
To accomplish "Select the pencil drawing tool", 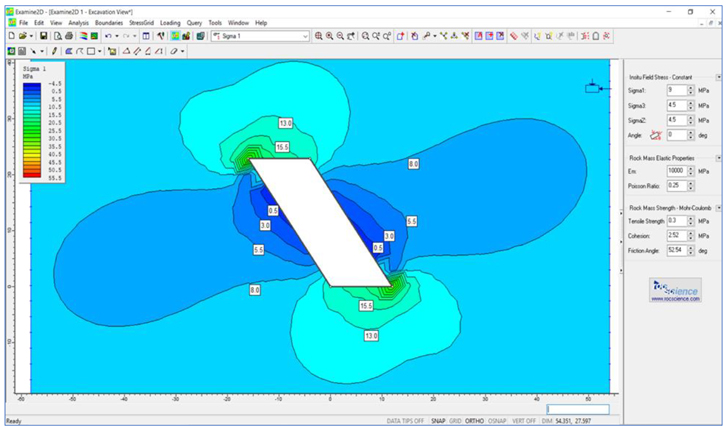I will pos(55,50).
